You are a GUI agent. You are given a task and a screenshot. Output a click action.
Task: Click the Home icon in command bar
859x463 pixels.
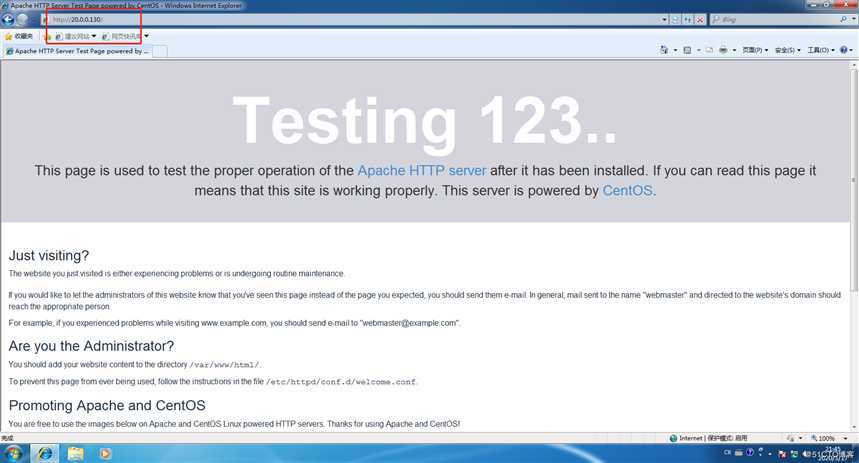pyautogui.click(x=664, y=50)
